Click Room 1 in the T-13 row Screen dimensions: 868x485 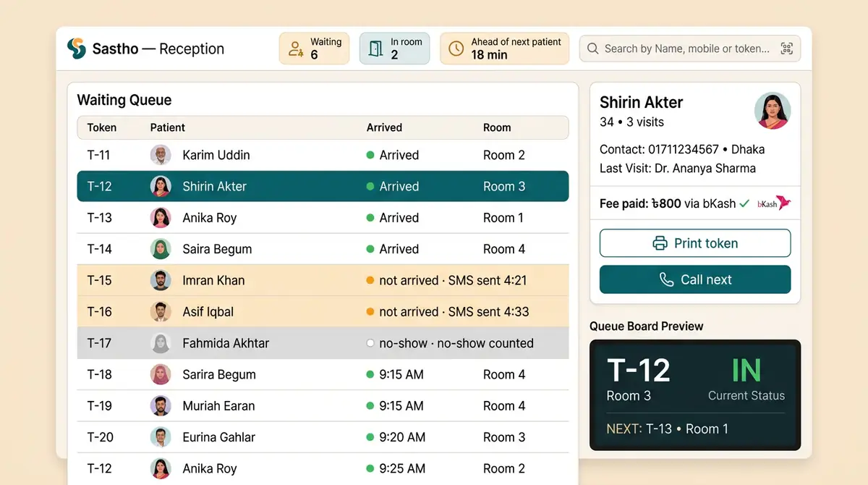point(503,218)
